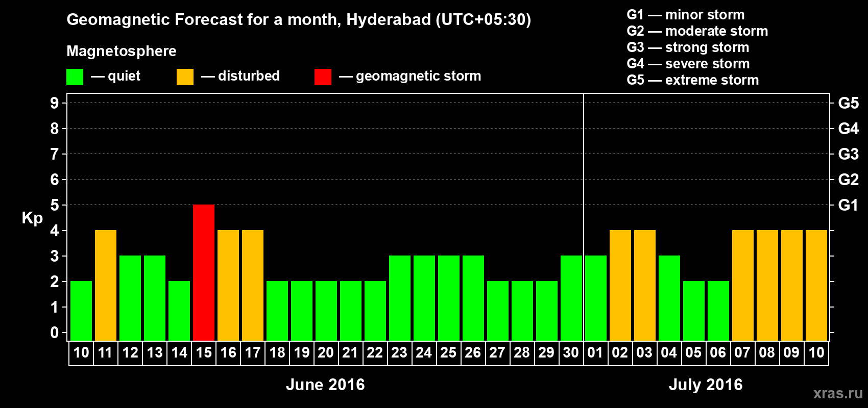
Task: Click the 'G3 — strong storm' legend line
Action: pos(688,47)
